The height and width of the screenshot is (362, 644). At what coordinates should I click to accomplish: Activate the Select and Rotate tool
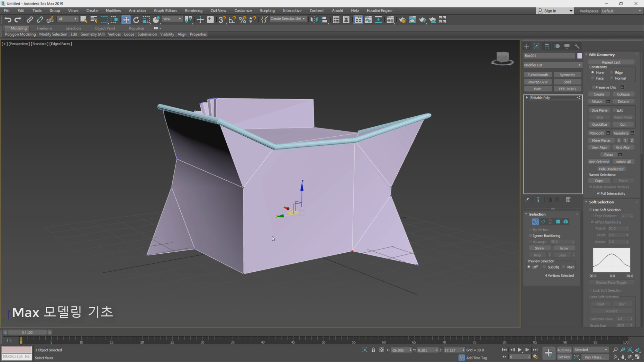tap(136, 20)
